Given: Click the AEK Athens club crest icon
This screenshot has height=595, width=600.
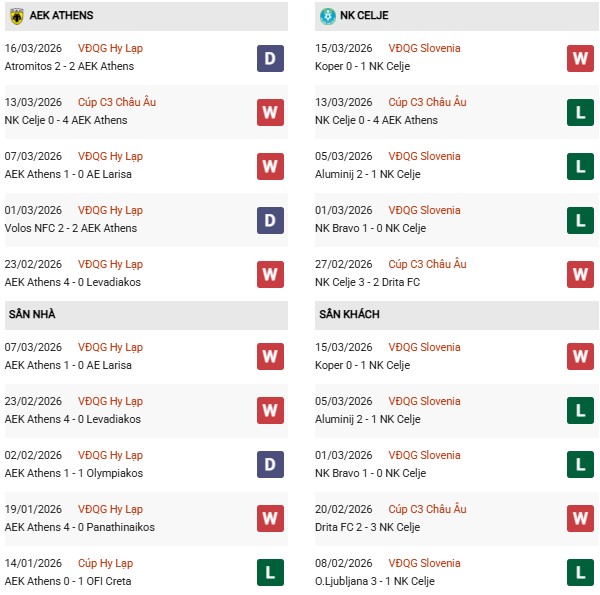Looking at the screenshot, I should pyautogui.click(x=16, y=16).
